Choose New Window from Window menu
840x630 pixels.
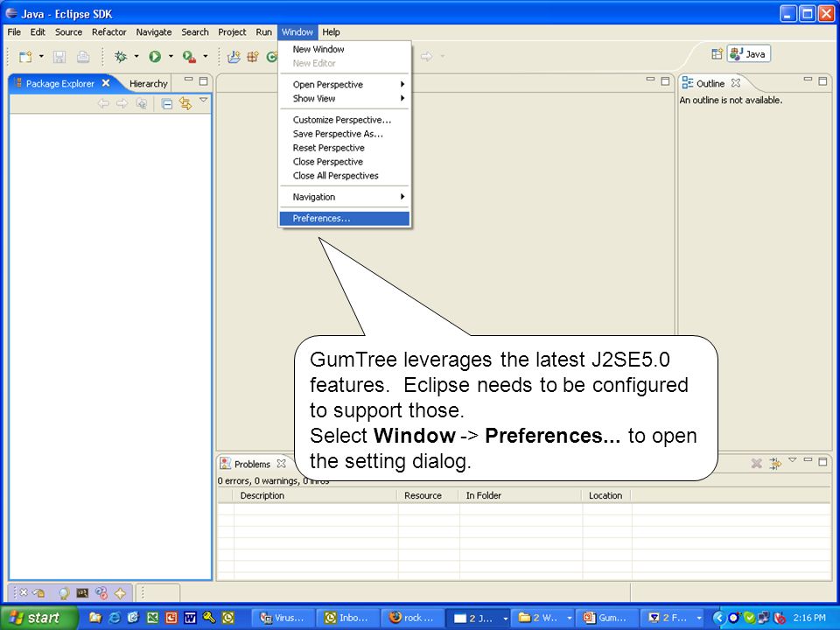(345, 49)
